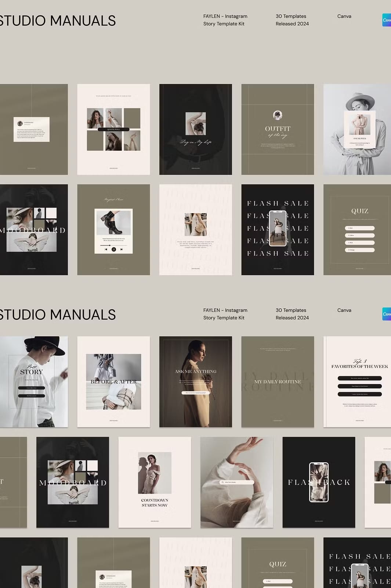Click the Ask Me Anything question box
Screen dimensions: 391x588
click(195, 393)
